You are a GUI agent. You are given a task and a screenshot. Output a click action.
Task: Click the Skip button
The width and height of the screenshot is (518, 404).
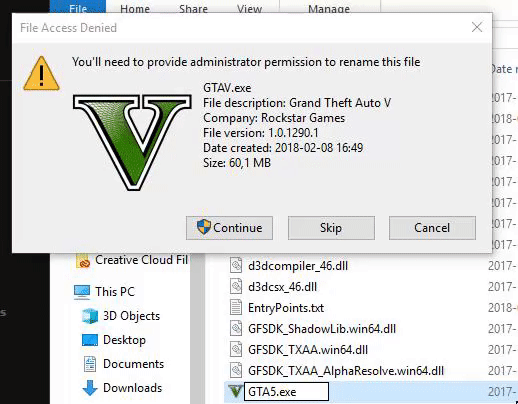331,228
